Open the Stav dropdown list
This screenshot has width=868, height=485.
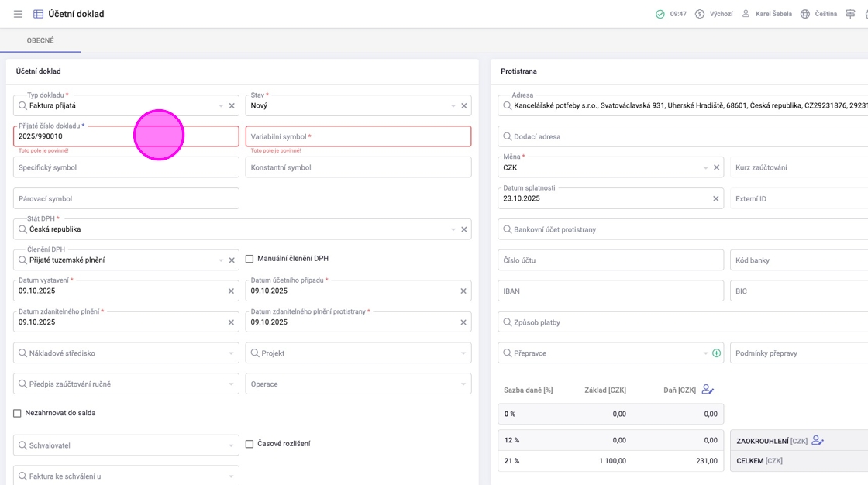coord(453,105)
